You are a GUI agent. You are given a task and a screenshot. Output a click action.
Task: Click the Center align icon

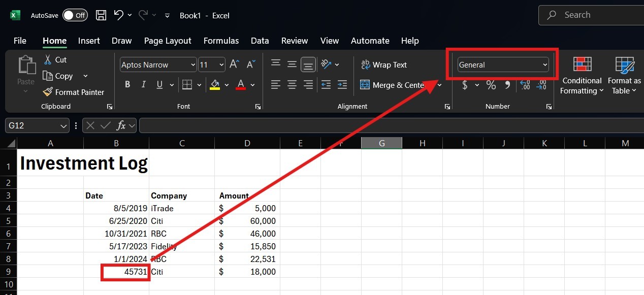[292, 85]
